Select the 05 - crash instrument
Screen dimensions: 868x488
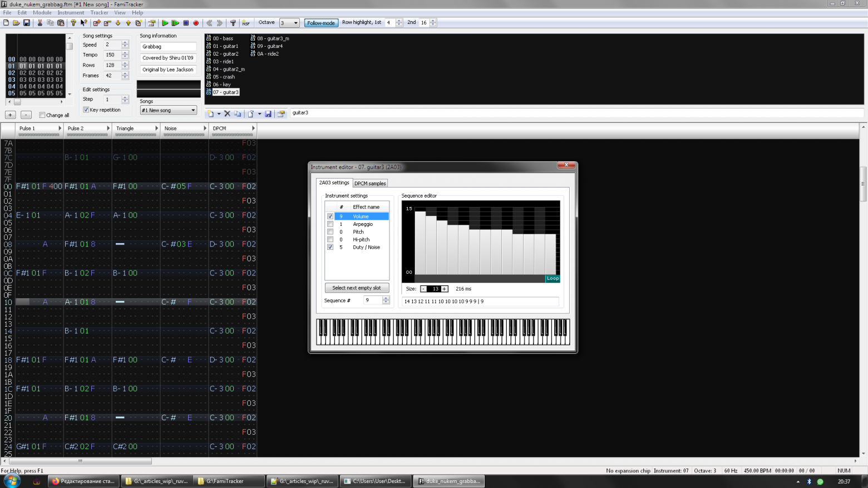click(225, 77)
